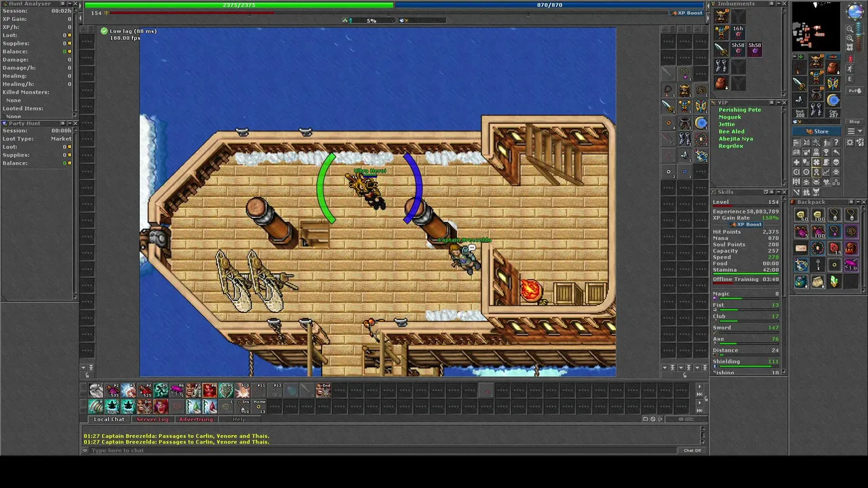
Task: Click the helmet slot in the equipment grid
Action: pos(816,62)
